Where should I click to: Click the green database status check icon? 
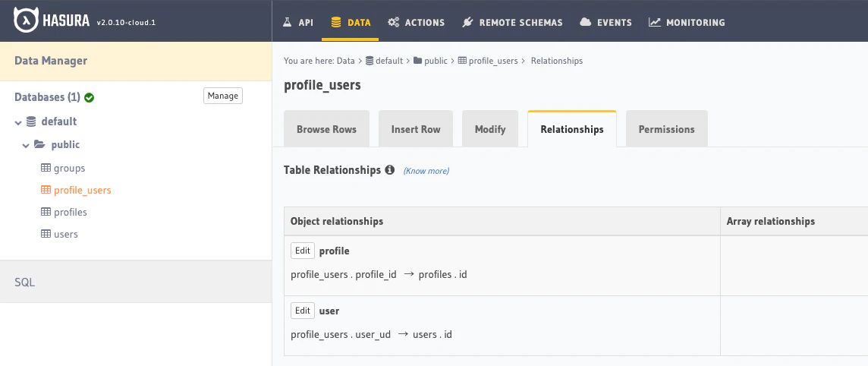click(x=89, y=97)
